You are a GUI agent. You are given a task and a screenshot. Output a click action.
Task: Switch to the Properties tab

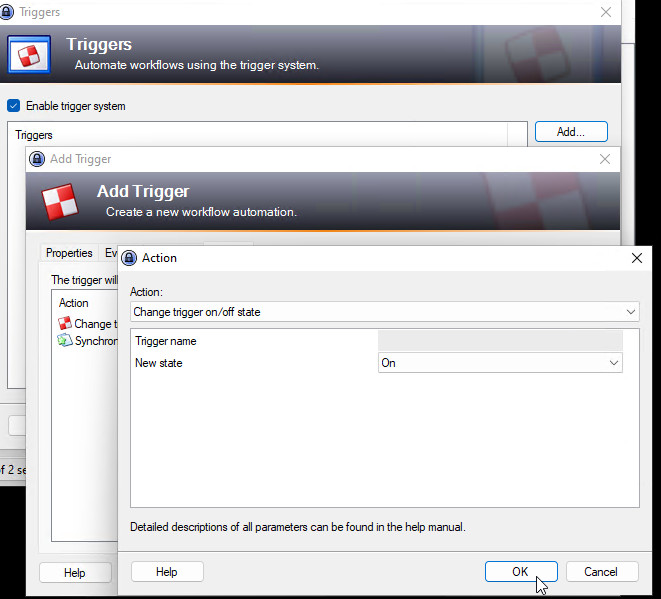[69, 253]
